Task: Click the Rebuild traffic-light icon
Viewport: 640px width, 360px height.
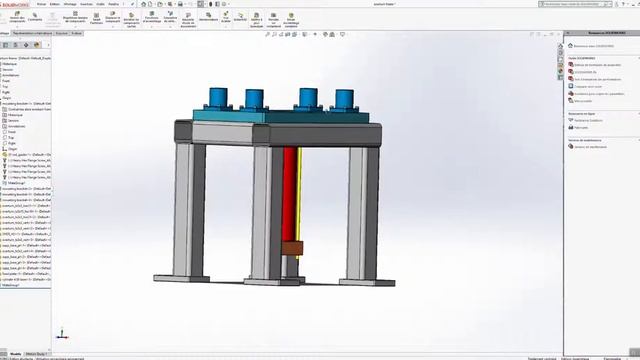Action: [x=211, y=4]
